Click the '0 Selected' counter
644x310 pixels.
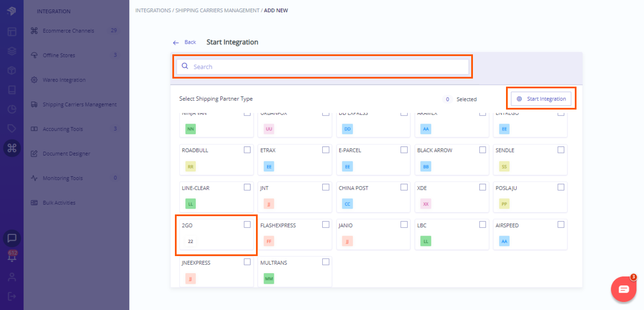(459, 99)
